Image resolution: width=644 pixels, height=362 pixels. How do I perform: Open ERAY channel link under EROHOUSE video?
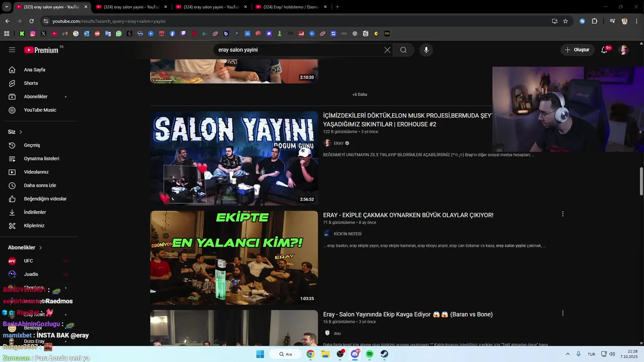pos(339,143)
